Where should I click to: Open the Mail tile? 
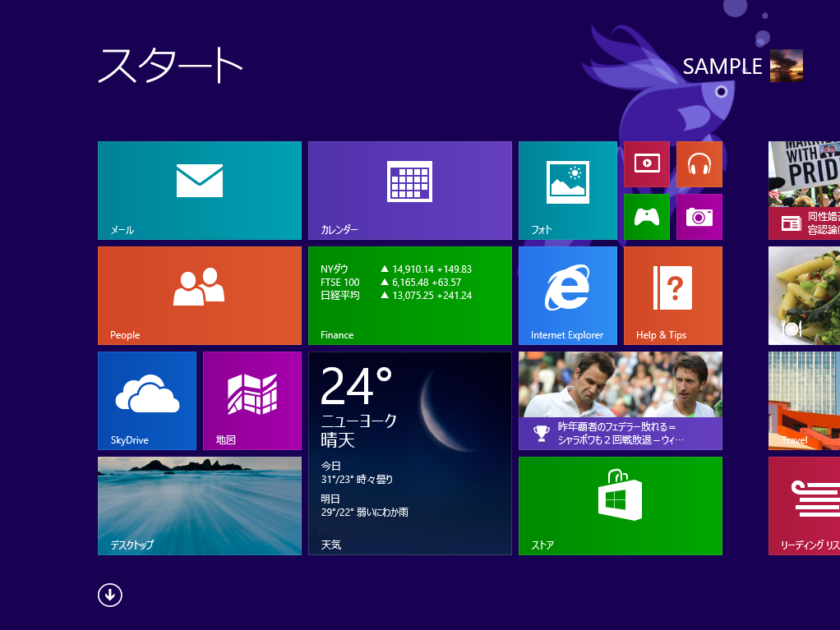point(199,190)
